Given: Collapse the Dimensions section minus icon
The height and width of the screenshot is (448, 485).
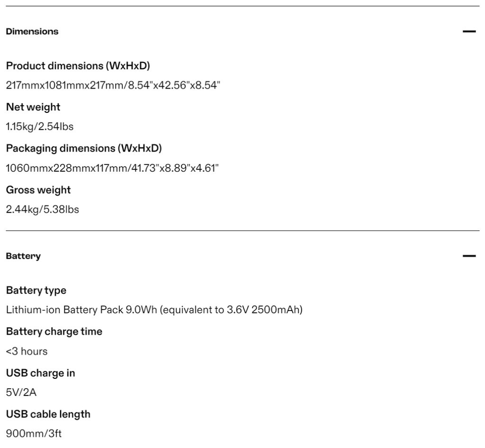Looking at the screenshot, I should tap(469, 32).
